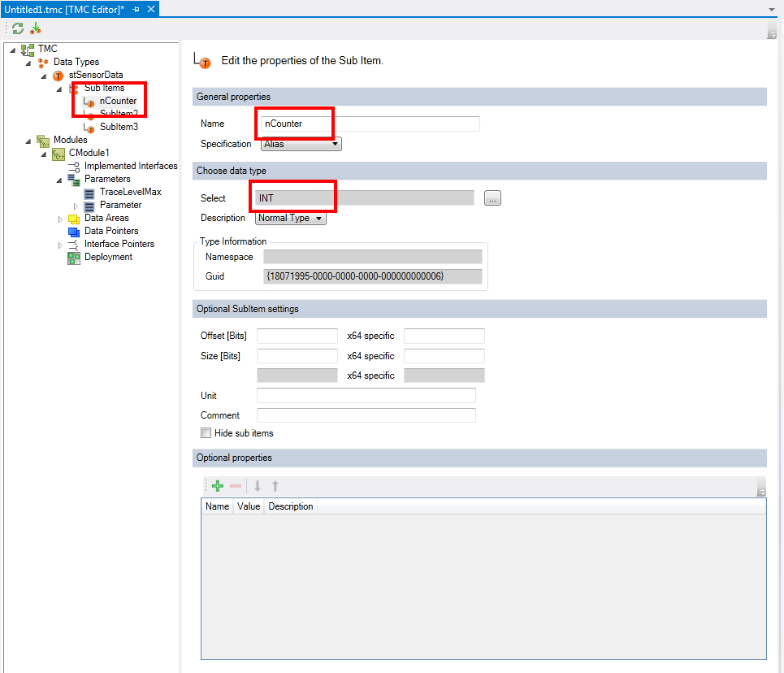
Task: Click the Interface Pointers icon
Action: coord(74,245)
